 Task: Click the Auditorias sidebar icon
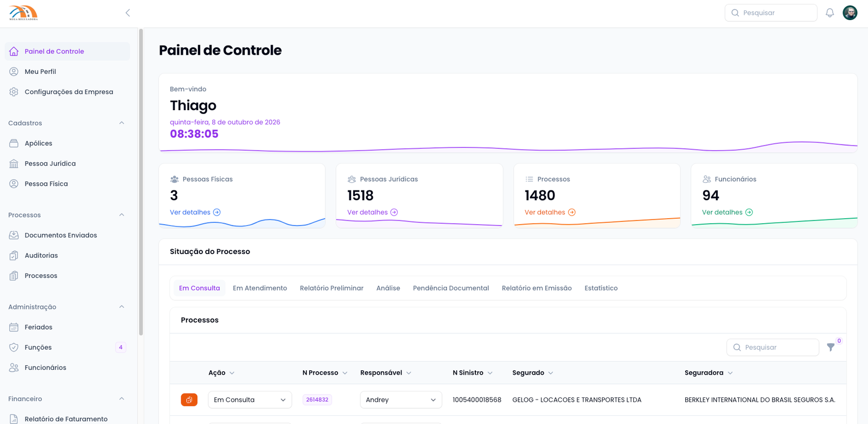click(x=14, y=256)
